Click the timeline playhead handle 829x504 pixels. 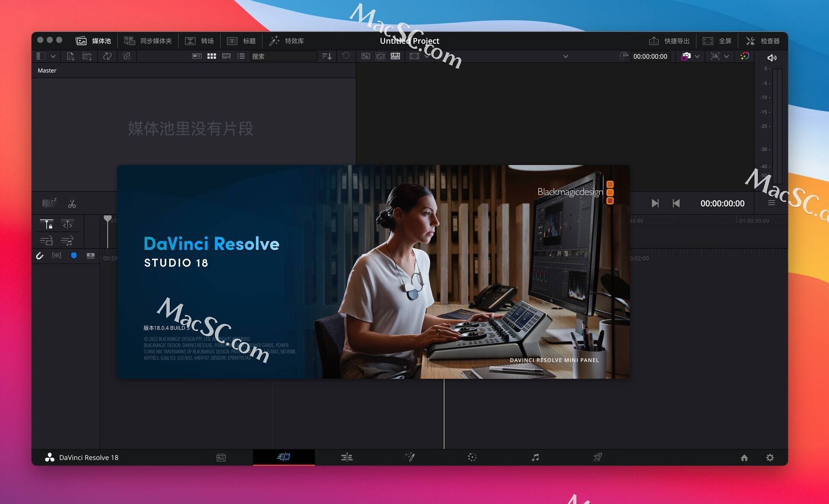108,219
